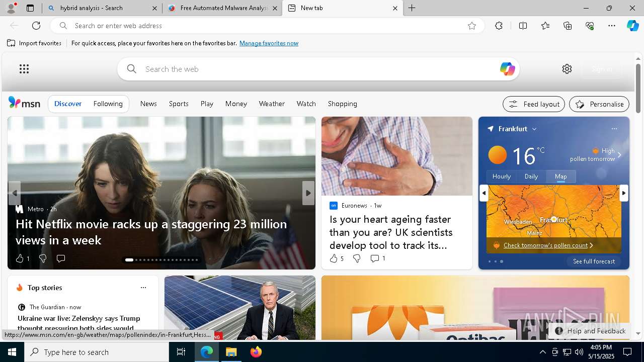
Task: Open Copilot icon in web search box
Action: point(507,69)
